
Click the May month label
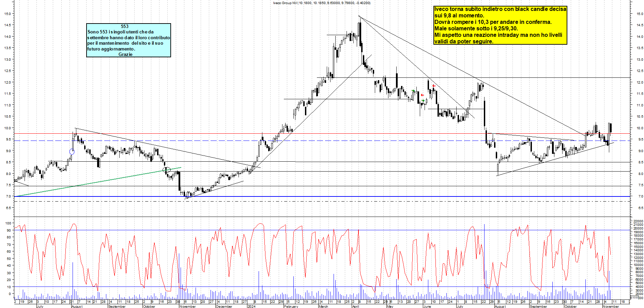[390, 306]
